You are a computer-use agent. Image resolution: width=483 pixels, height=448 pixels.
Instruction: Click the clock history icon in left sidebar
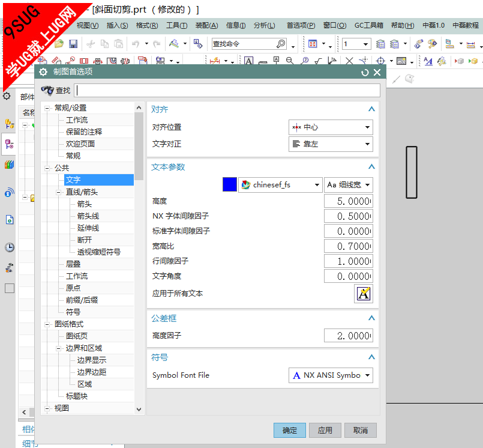[10, 247]
